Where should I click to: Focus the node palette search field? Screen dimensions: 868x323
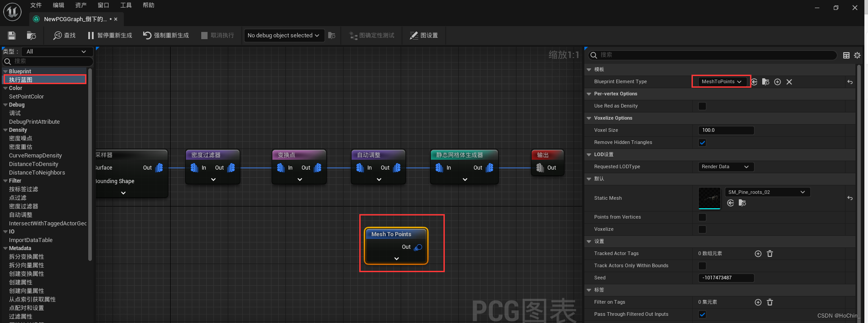tap(48, 61)
